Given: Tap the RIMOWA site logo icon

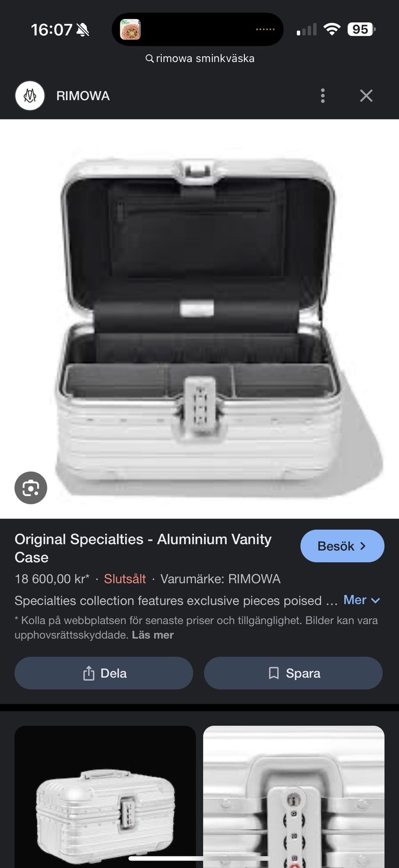Looking at the screenshot, I should point(30,96).
